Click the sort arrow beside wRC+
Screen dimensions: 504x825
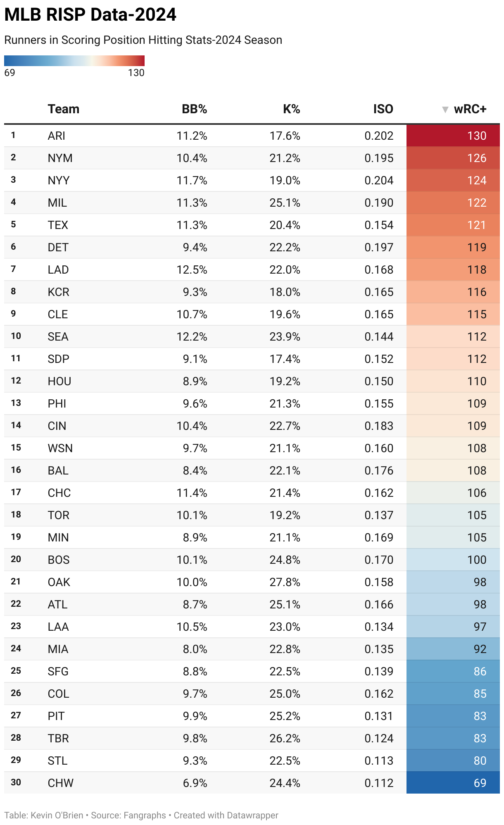445,110
